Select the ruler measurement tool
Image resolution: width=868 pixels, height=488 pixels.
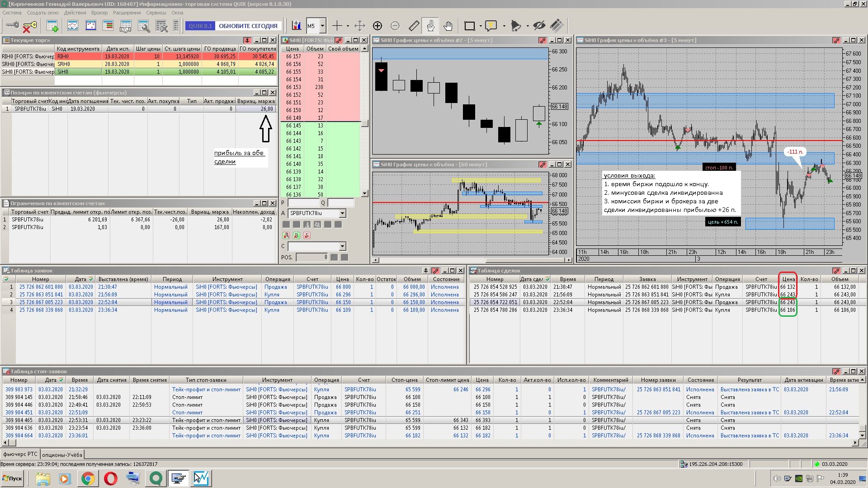[x=414, y=26]
